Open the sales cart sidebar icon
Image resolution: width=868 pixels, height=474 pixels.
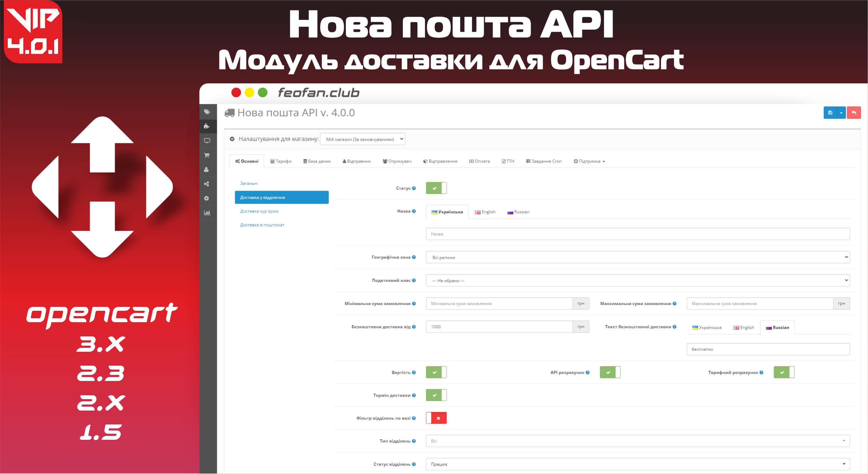(207, 155)
